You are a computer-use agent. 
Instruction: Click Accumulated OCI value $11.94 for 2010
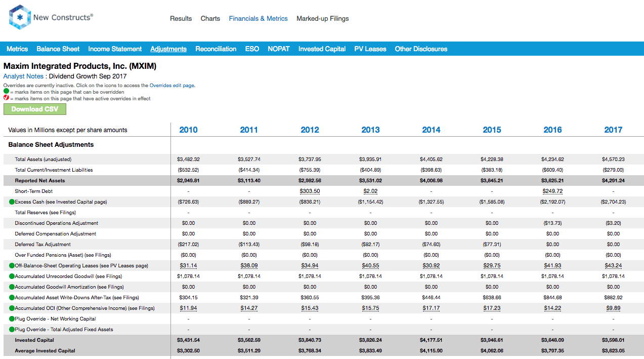188,308
